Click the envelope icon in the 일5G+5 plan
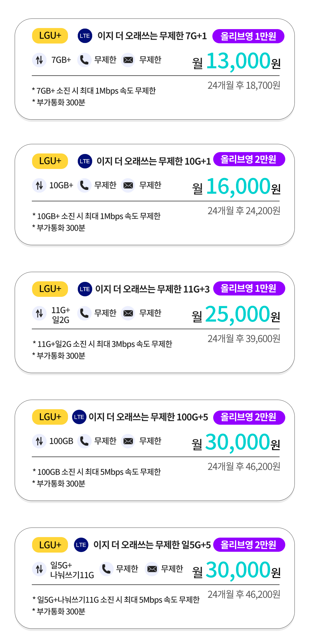The image size is (310, 644). [152, 569]
